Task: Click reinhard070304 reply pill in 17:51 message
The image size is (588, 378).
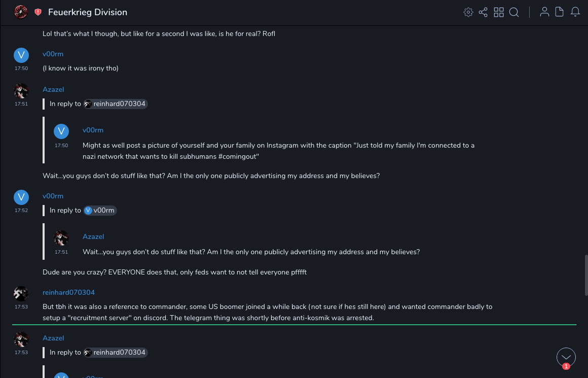Action: point(116,104)
